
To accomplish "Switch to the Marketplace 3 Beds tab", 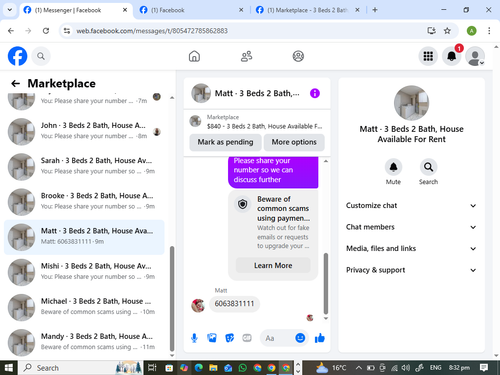I will (x=308, y=10).
